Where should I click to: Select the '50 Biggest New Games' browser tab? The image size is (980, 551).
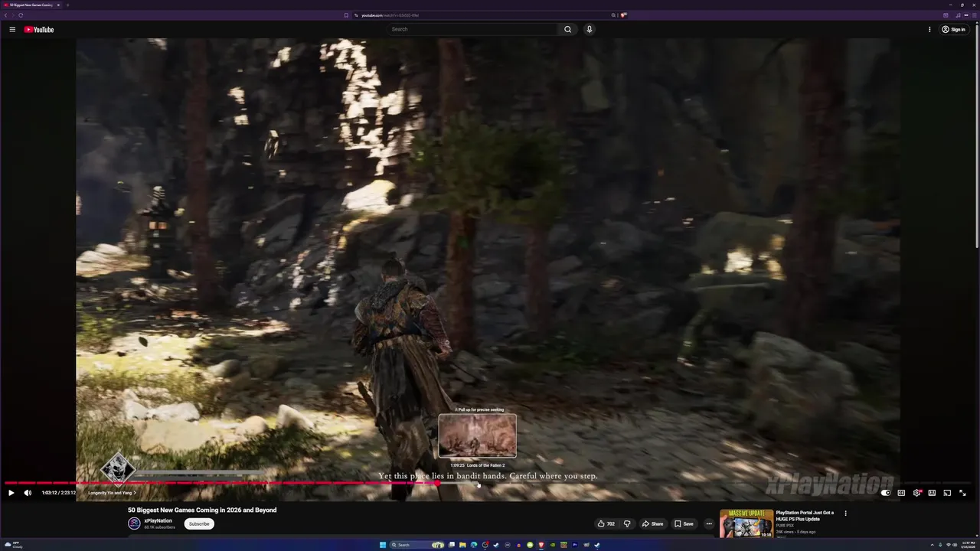click(x=33, y=5)
